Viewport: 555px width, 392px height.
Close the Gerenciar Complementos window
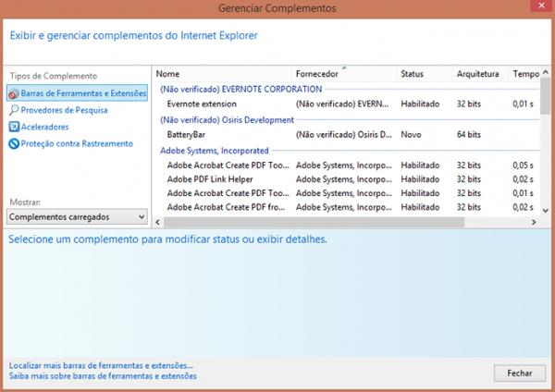[541, 6]
